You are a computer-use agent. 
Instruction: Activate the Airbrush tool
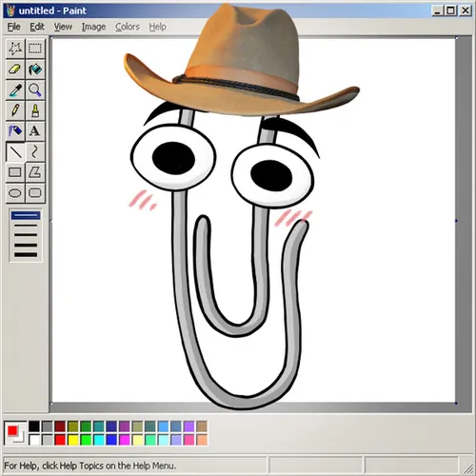[15, 131]
